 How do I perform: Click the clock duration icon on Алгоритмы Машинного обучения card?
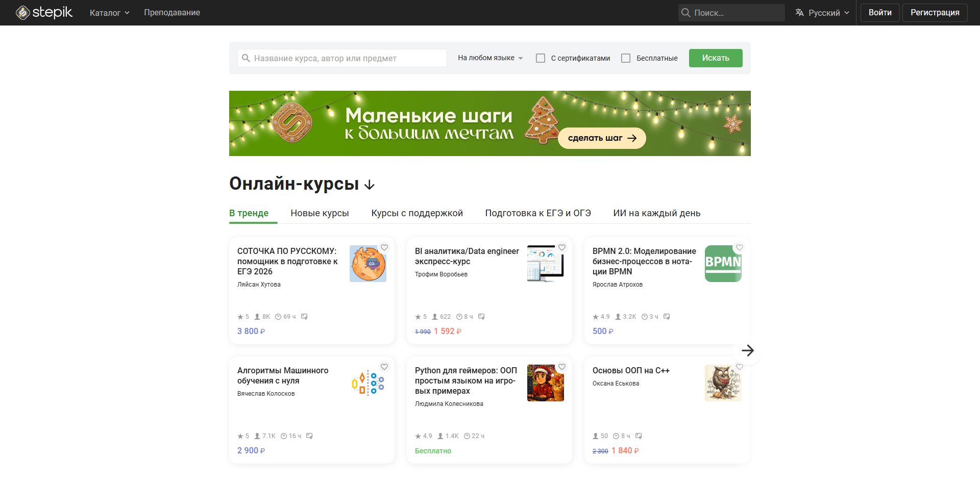283,436
